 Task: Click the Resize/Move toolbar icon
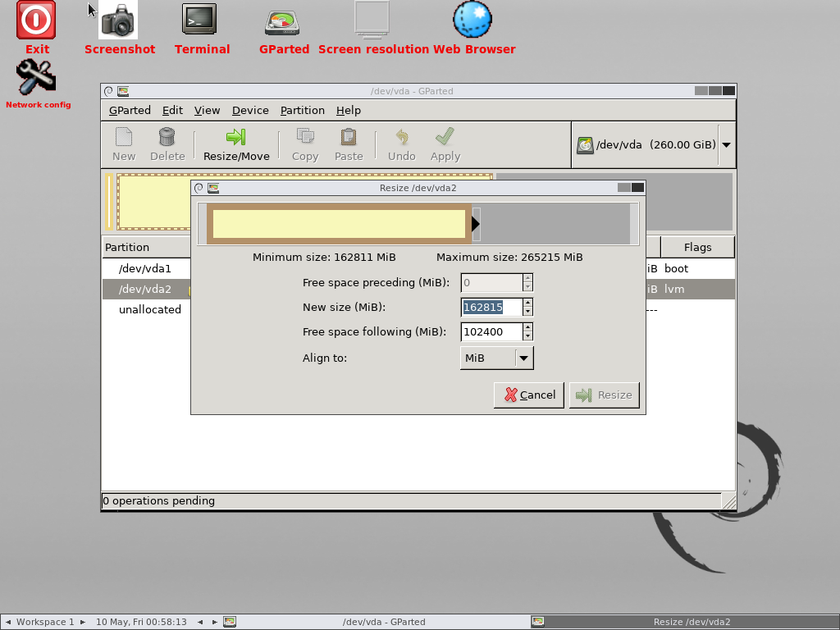[236, 137]
